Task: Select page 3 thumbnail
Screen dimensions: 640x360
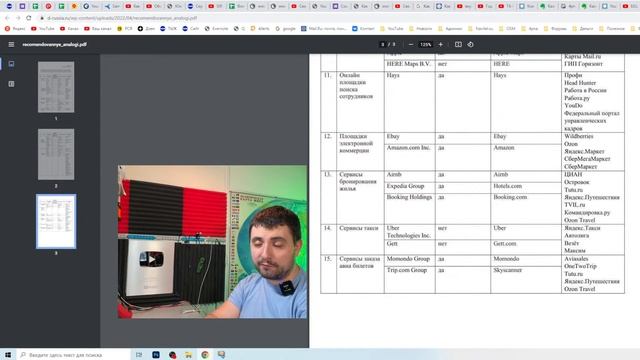Action: pyautogui.click(x=56, y=221)
